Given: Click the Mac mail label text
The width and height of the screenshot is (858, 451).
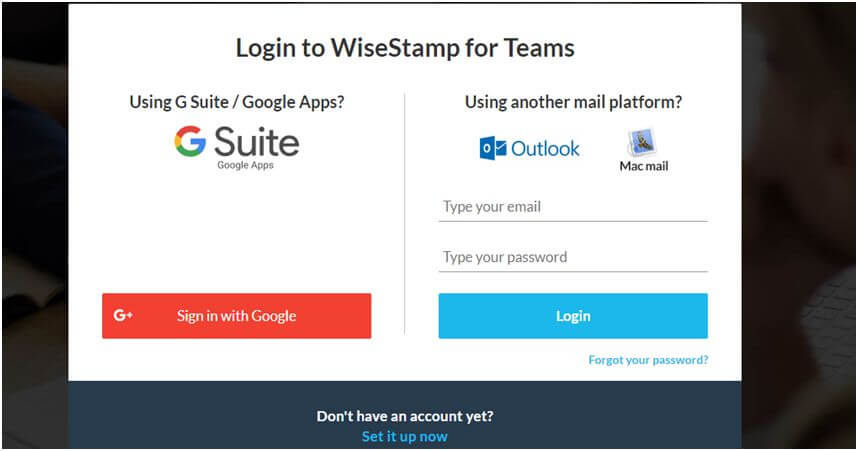Looking at the screenshot, I should (x=644, y=166).
